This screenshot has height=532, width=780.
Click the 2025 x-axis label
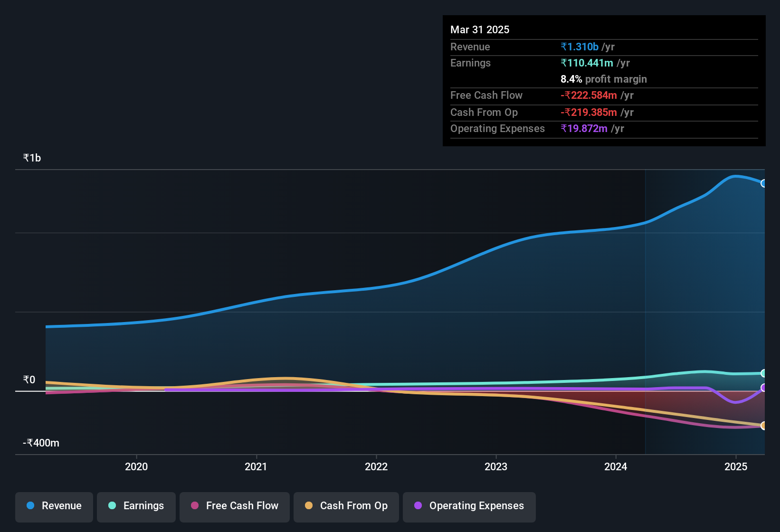click(736, 466)
